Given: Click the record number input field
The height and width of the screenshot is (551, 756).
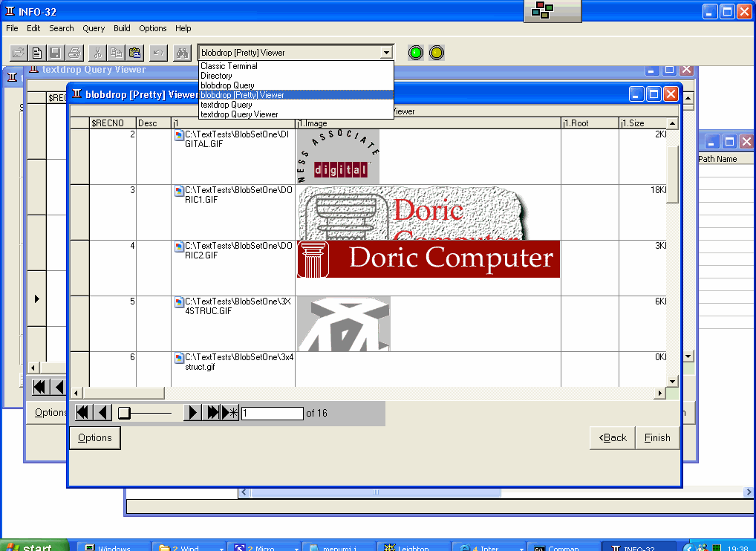Looking at the screenshot, I should [273, 413].
